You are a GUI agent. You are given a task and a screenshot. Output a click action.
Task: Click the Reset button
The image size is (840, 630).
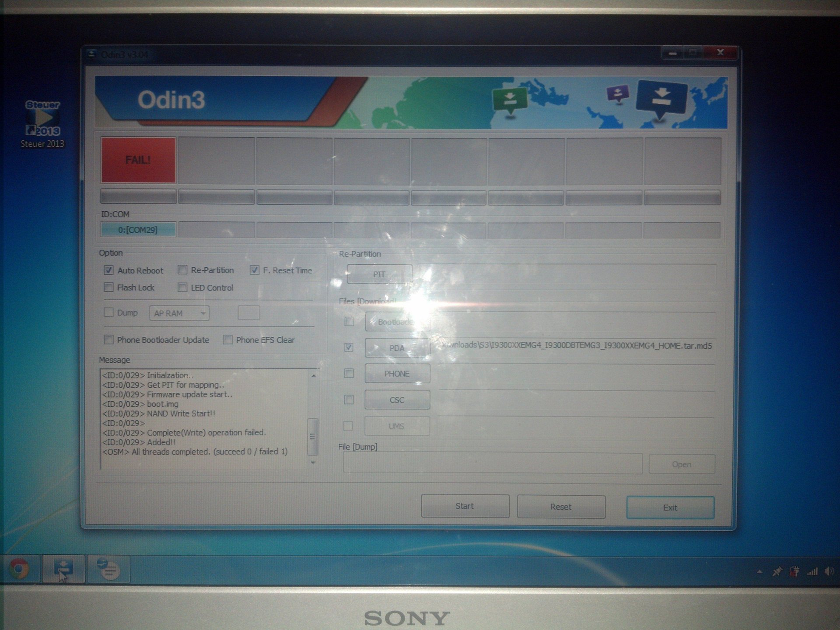click(x=561, y=507)
